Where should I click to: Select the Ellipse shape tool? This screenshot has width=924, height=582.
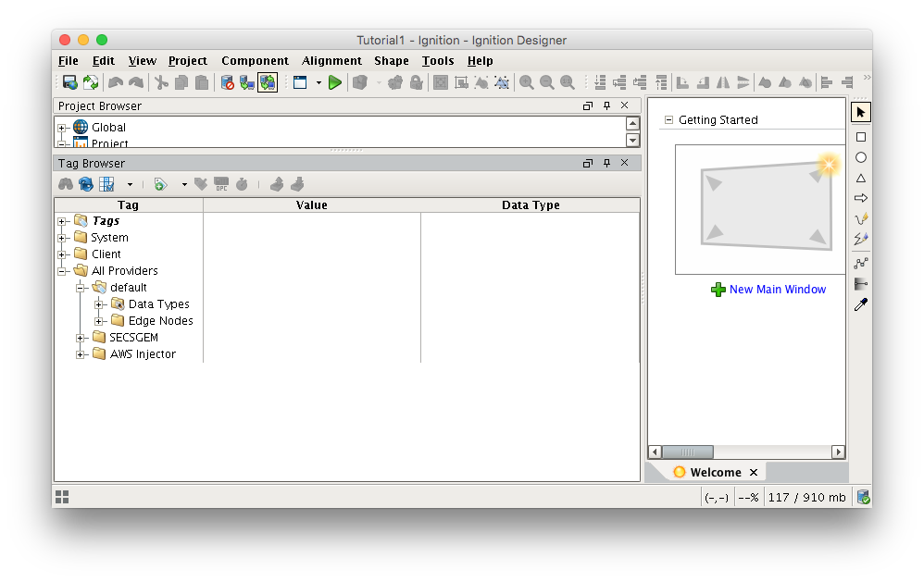click(860, 157)
